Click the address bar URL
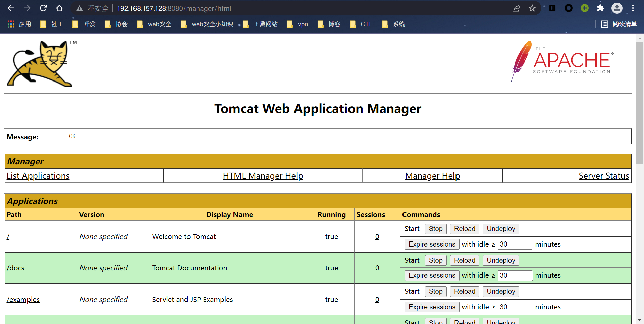Viewport: 644px width, 324px height. point(174,8)
